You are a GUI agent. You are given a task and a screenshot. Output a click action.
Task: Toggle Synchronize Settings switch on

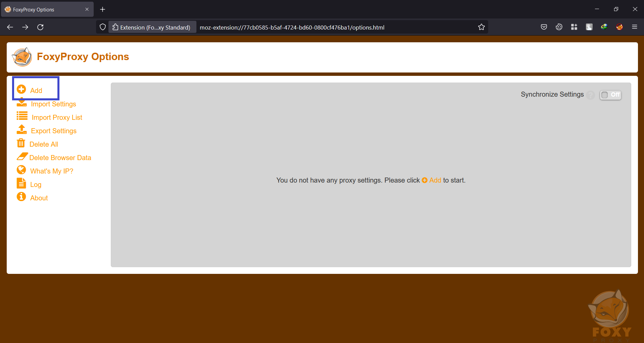tap(610, 95)
